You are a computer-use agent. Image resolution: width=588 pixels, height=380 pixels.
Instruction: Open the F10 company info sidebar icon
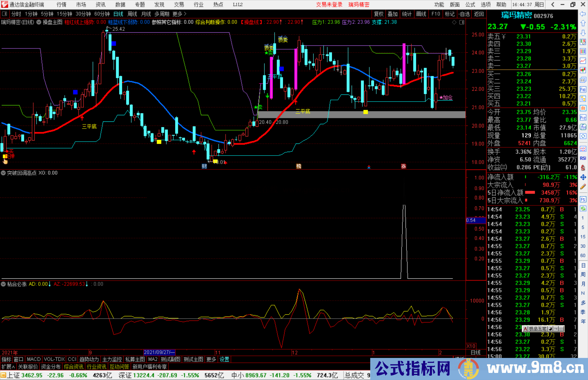coord(583,89)
